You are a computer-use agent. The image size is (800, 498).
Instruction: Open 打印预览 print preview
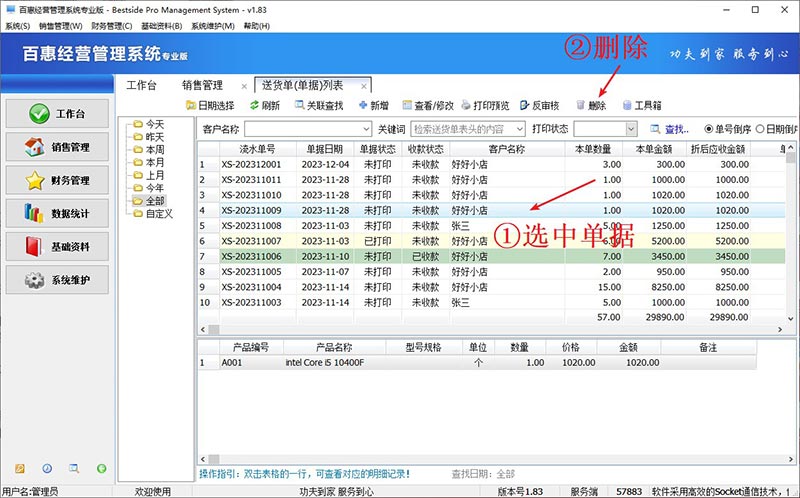pyautogui.click(x=485, y=106)
